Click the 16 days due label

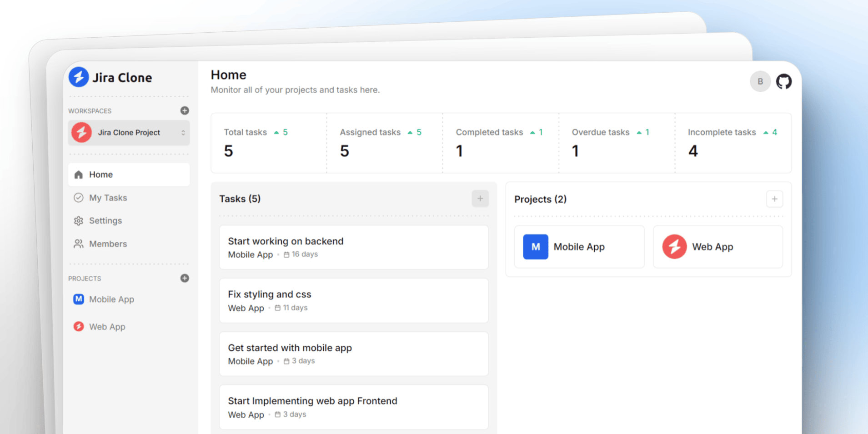coord(305,254)
